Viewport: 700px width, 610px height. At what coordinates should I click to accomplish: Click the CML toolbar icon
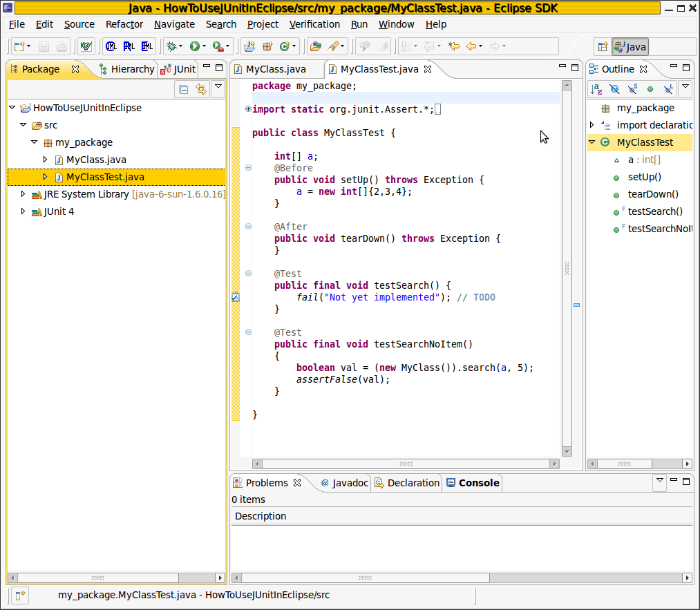[x=111, y=46]
